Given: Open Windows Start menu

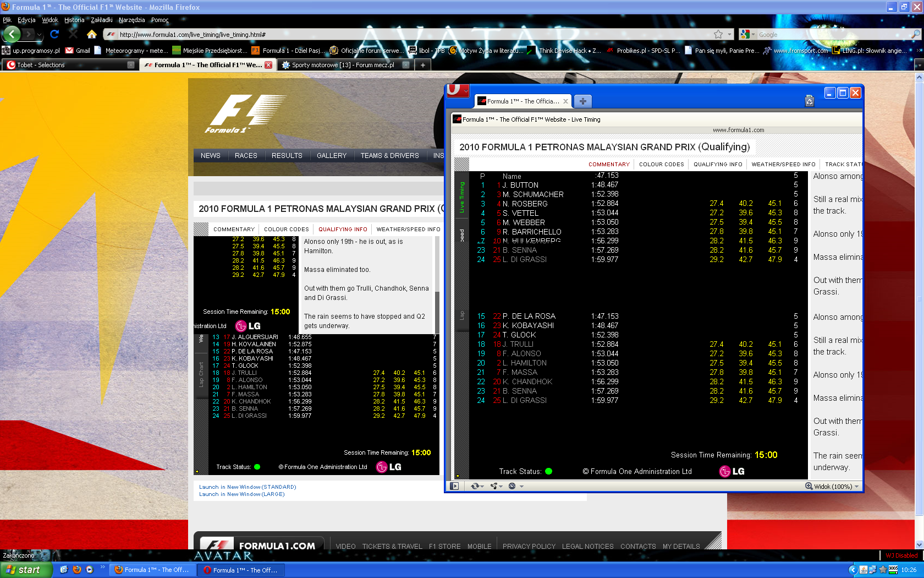Looking at the screenshot, I should point(26,570).
